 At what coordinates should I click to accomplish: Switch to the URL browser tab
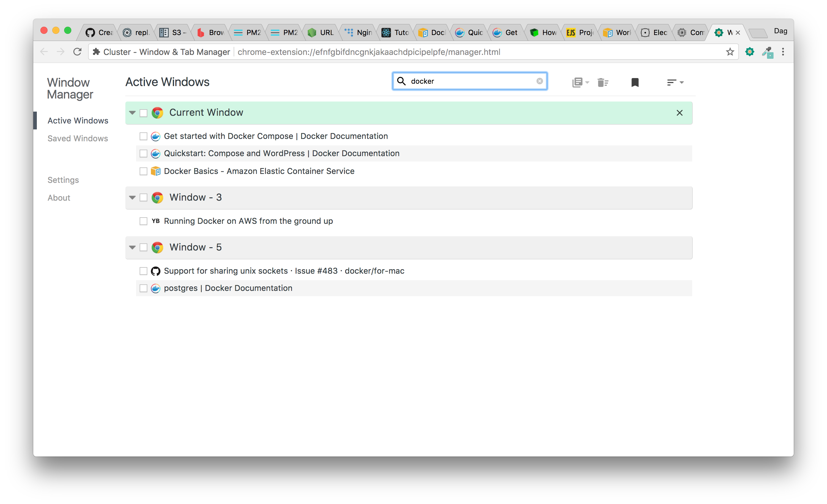coord(321,33)
